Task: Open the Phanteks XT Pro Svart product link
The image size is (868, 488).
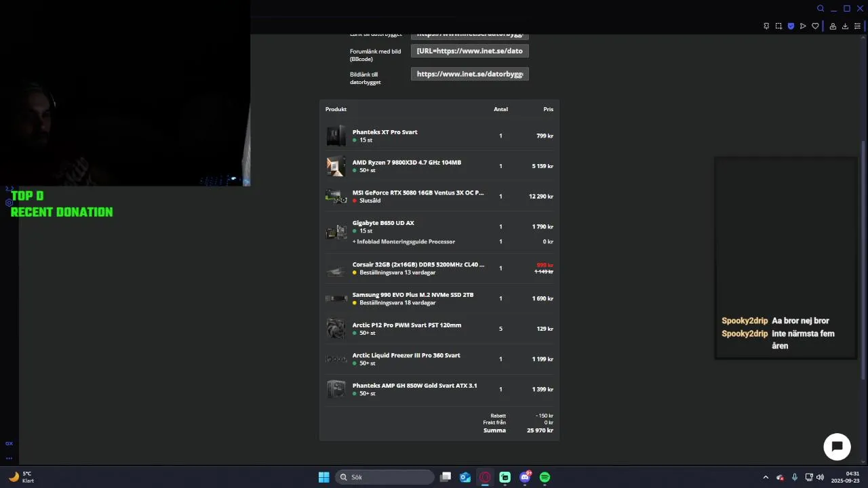Action: (384, 132)
